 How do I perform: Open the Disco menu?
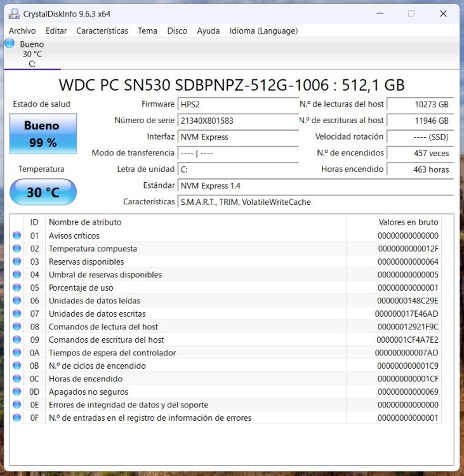(177, 30)
